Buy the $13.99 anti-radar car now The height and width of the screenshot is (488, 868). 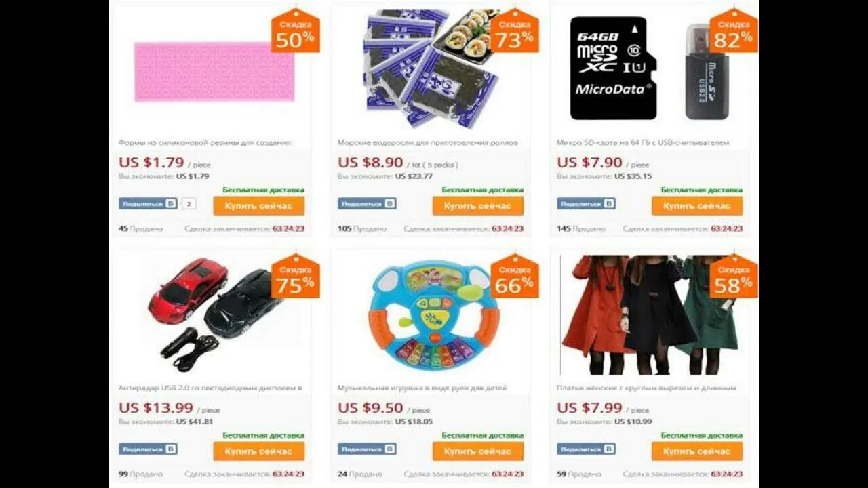(x=258, y=451)
